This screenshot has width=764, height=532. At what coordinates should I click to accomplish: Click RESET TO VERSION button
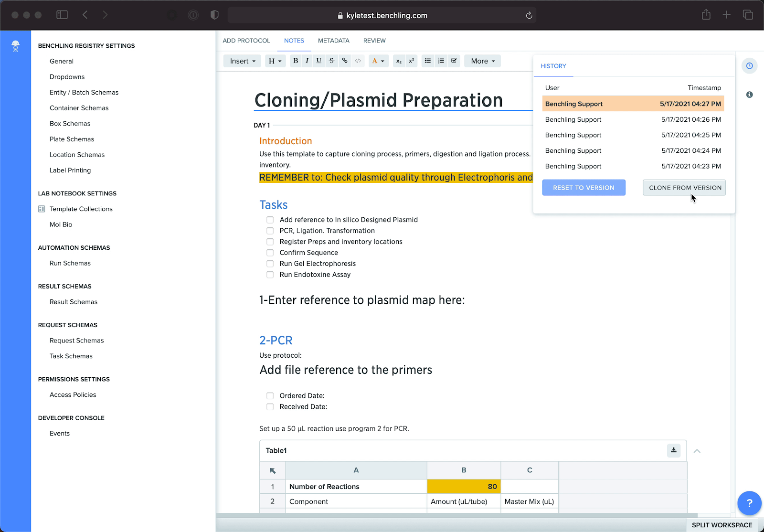pyautogui.click(x=584, y=188)
